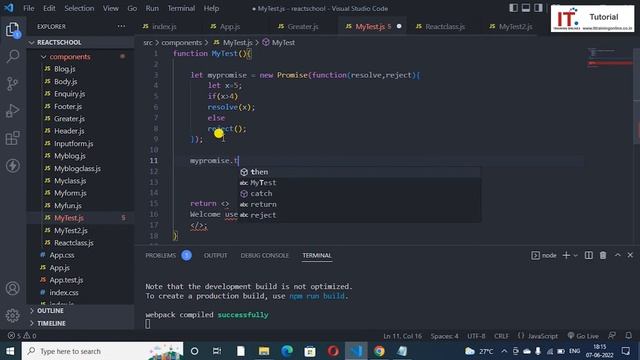Open the Selection menu

click(x=79, y=8)
